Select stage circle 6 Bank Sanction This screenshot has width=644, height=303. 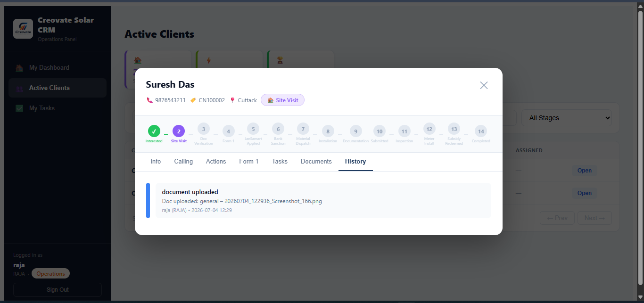tap(278, 129)
